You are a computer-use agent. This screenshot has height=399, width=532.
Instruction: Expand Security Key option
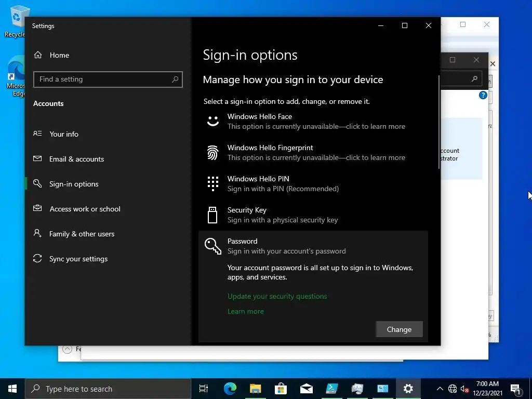313,215
